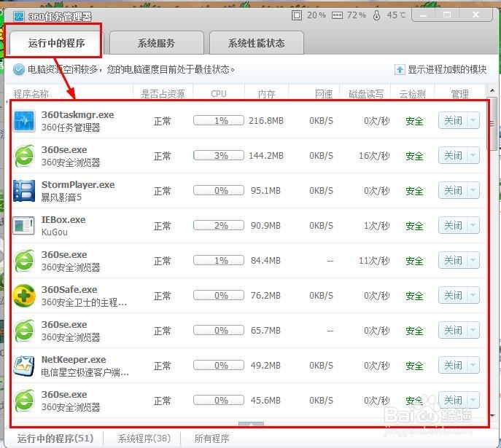Select the 运行中的程序 top tab
Image resolution: width=501 pixels, height=448 pixels.
pyautogui.click(x=56, y=43)
